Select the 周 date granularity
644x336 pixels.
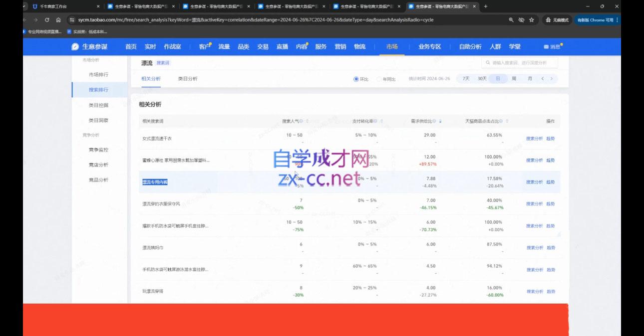[514, 79]
